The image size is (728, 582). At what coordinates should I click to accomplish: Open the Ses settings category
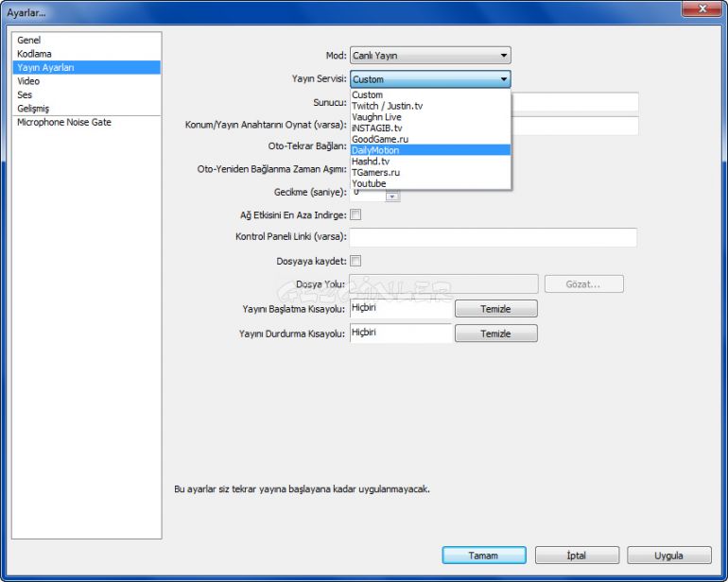(87, 94)
